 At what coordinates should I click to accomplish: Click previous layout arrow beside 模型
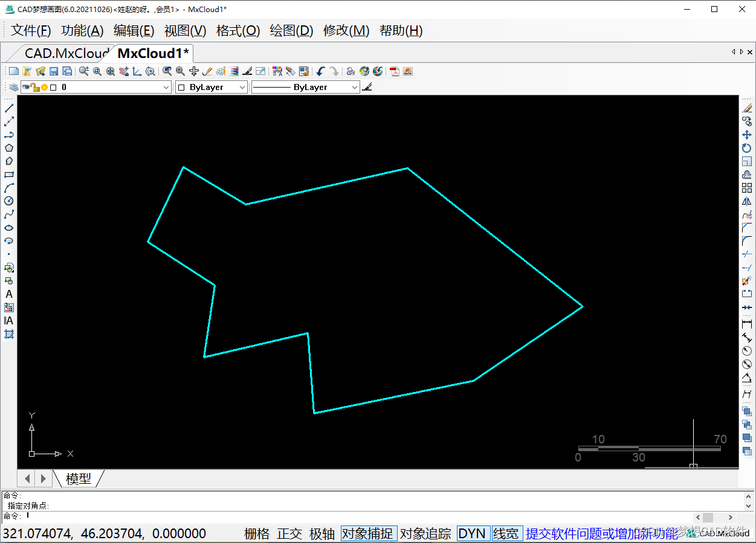(x=28, y=478)
